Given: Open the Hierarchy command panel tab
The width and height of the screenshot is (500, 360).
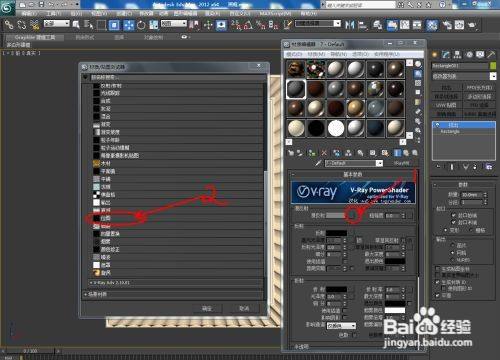Looking at the screenshot, I should point(457,54).
